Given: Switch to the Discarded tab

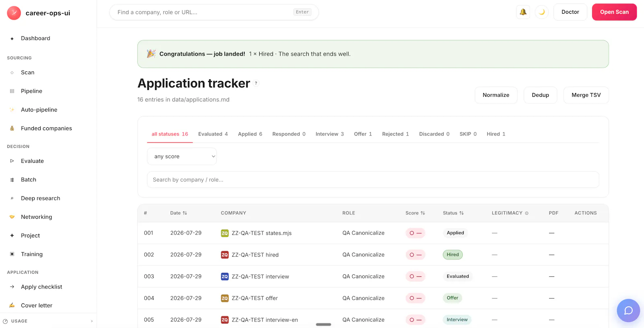Looking at the screenshot, I should tap(434, 134).
